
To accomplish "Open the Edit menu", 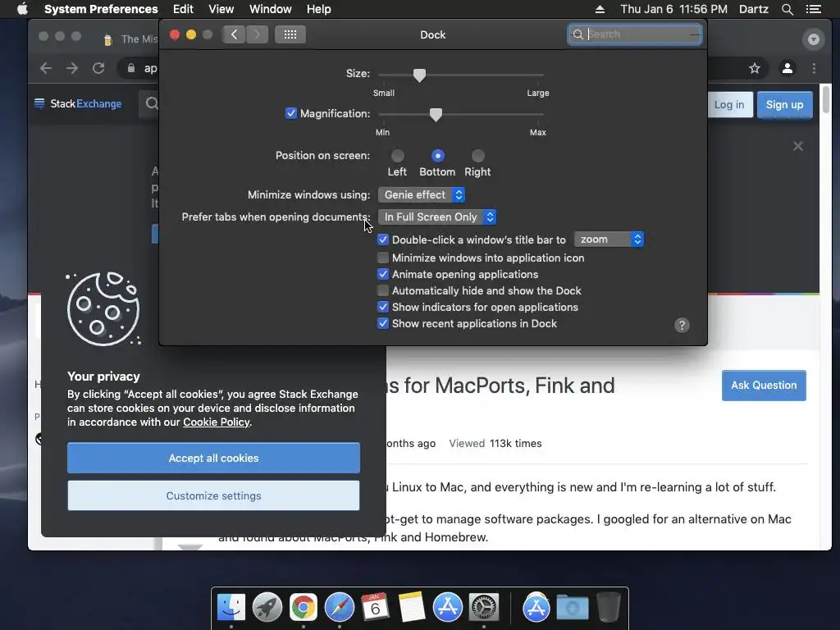I will [183, 9].
